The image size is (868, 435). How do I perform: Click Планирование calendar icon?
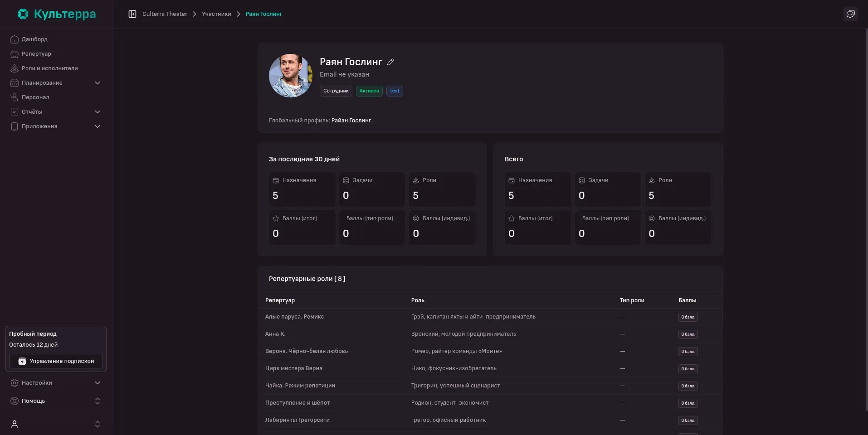coord(15,83)
